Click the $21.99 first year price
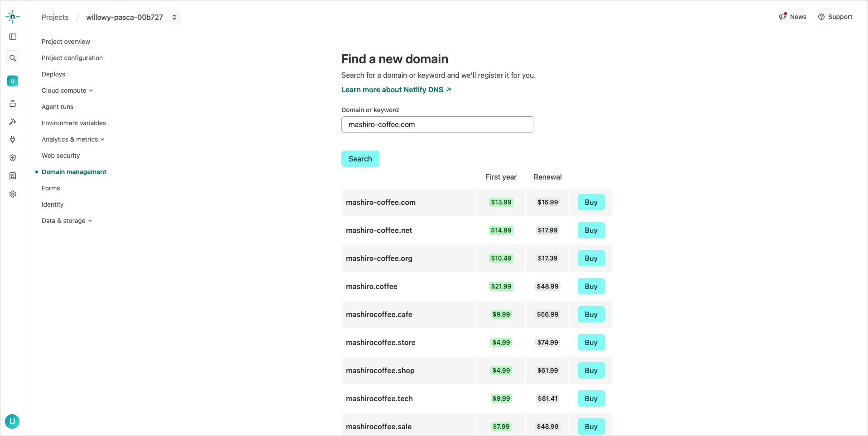 point(501,286)
